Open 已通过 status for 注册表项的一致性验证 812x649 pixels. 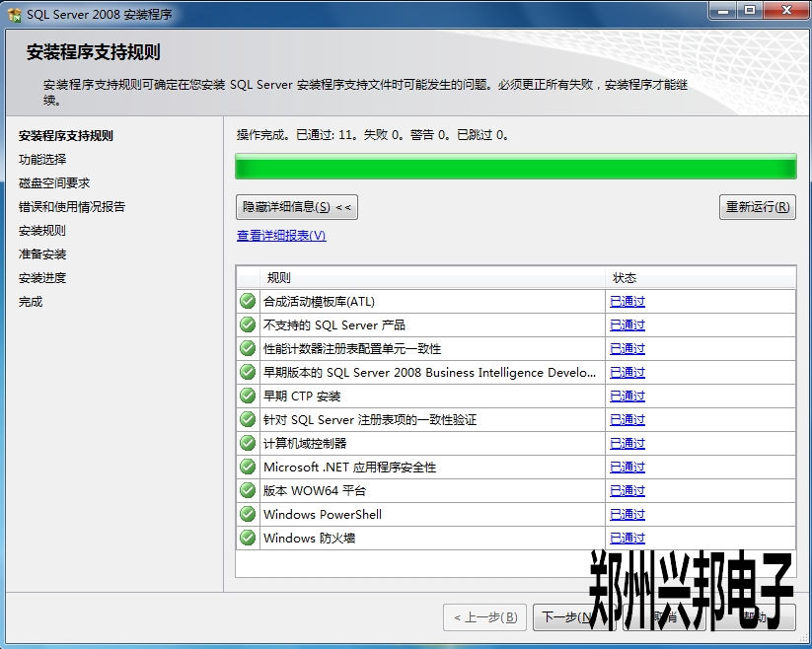(627, 420)
